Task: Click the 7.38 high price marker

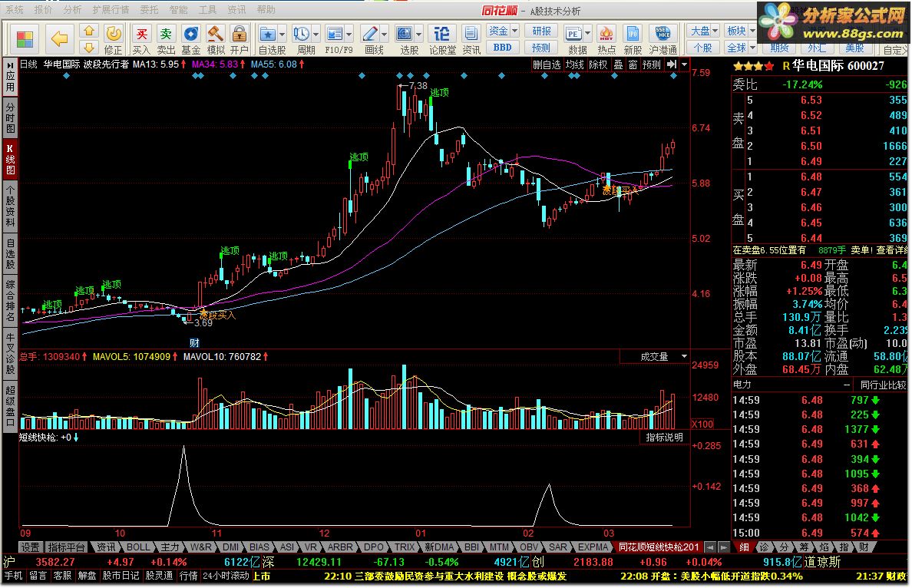Action: click(418, 86)
